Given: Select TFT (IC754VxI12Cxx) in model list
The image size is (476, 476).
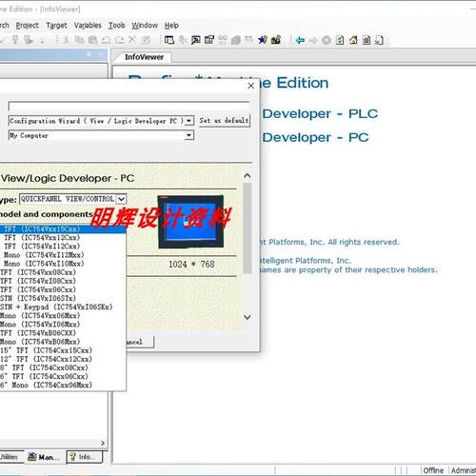Looking at the screenshot, I should 63,246.
